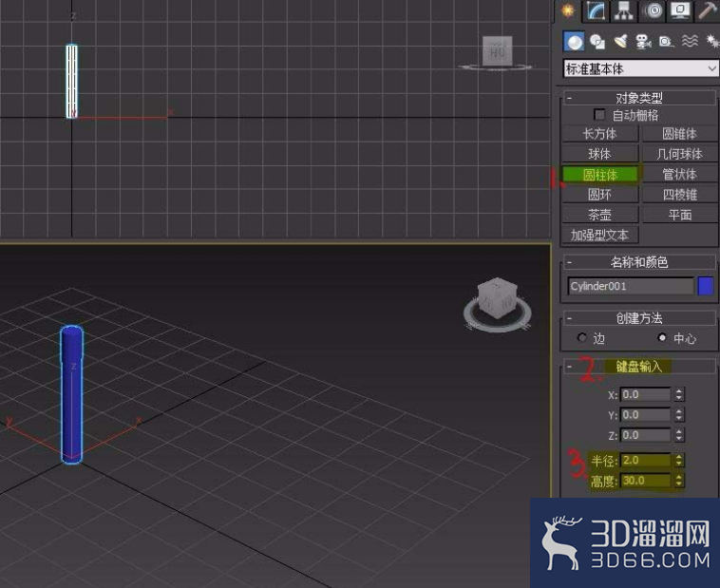720x588 pixels.
Task: Collapse the 键盘输入 rollout
Action: pyautogui.click(x=639, y=367)
